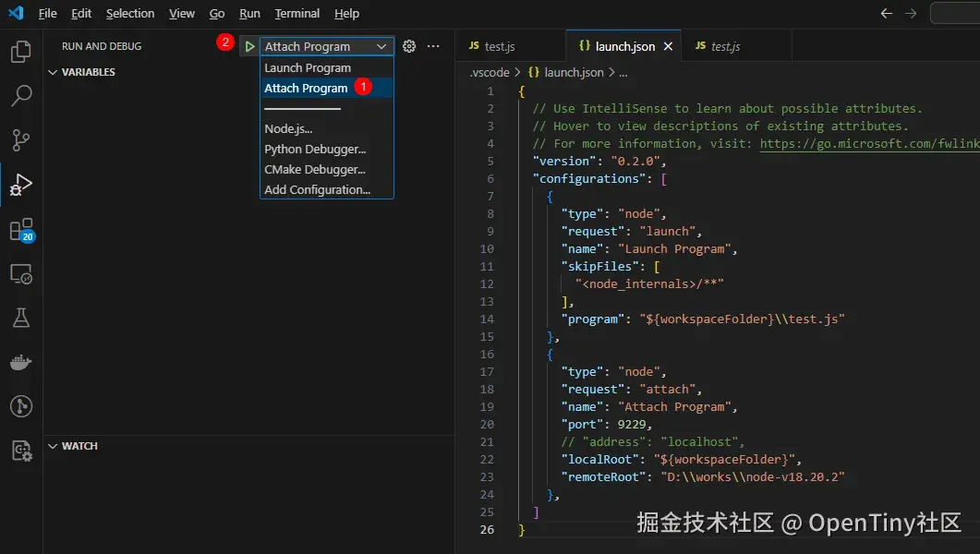Viewport: 980px width, 554px height.
Task: Open the Testing flask icon
Action: [21, 318]
